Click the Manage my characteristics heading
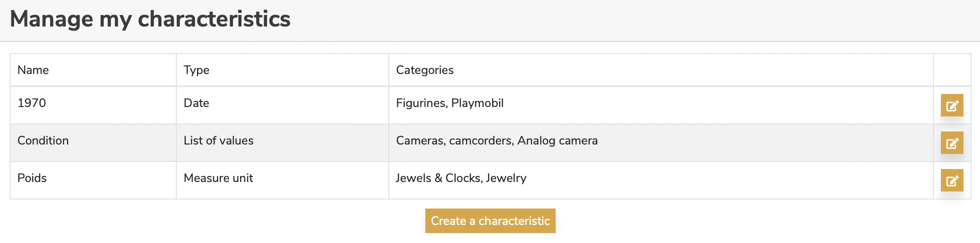 pyautogui.click(x=150, y=19)
